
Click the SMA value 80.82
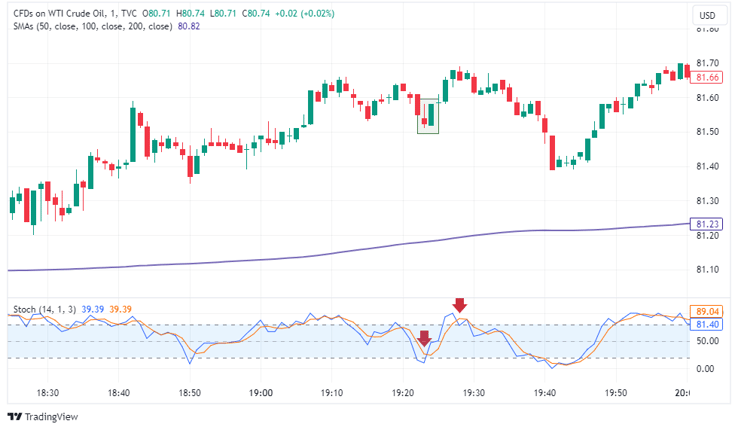click(189, 26)
